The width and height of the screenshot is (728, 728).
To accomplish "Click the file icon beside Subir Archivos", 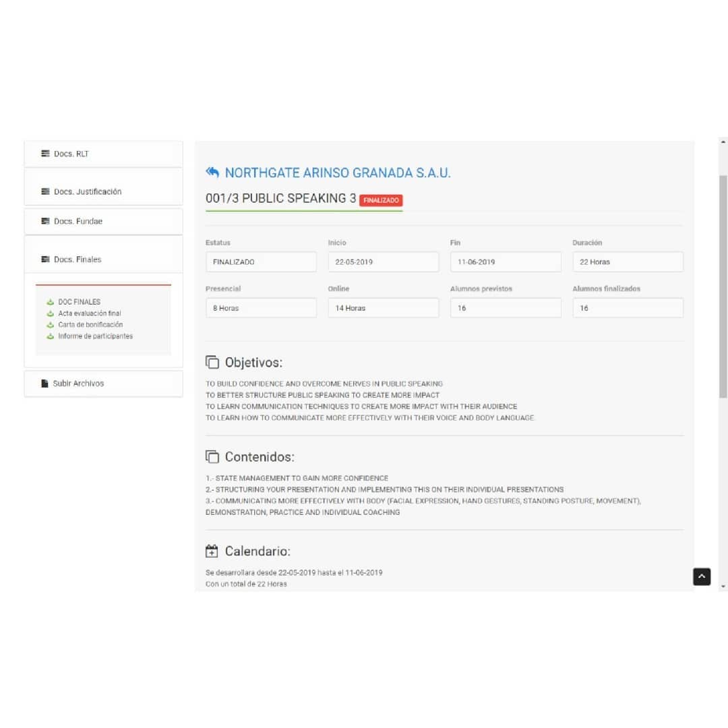I will click(44, 384).
